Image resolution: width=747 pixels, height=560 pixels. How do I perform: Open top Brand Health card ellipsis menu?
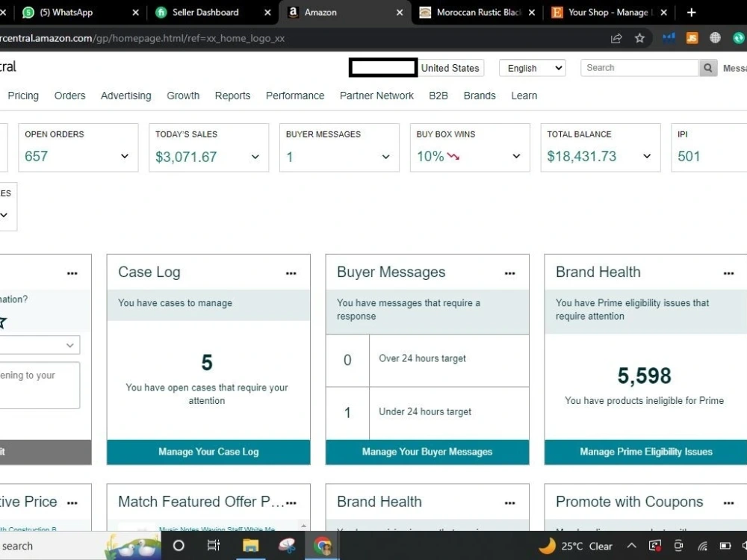coord(728,273)
